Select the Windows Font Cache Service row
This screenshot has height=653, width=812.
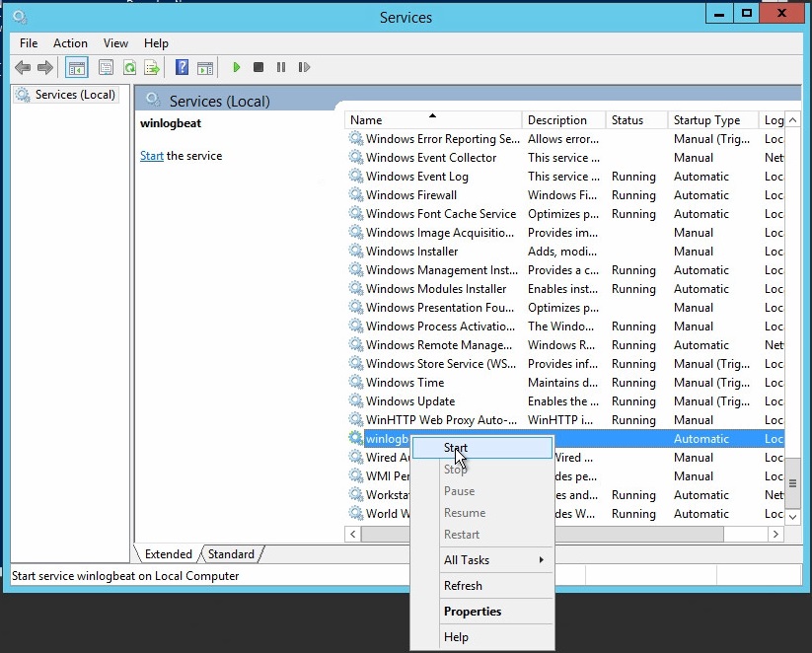click(x=564, y=214)
